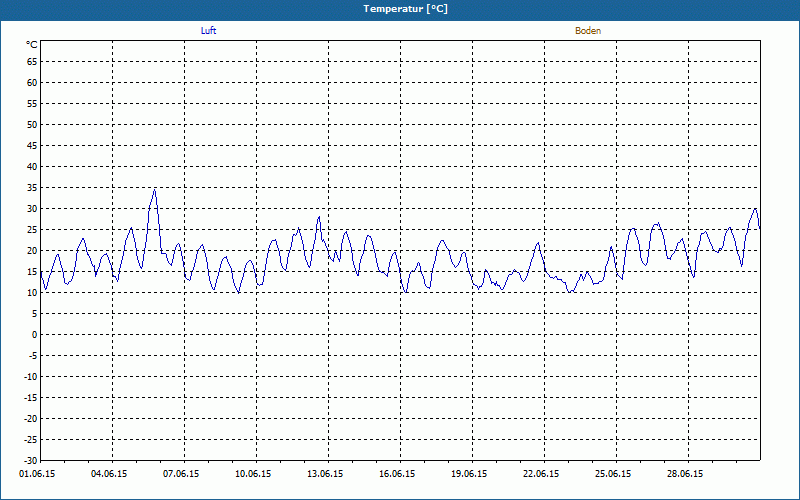Click the 40 y-axis value
The width and height of the screenshot is (800, 500).
(32, 167)
